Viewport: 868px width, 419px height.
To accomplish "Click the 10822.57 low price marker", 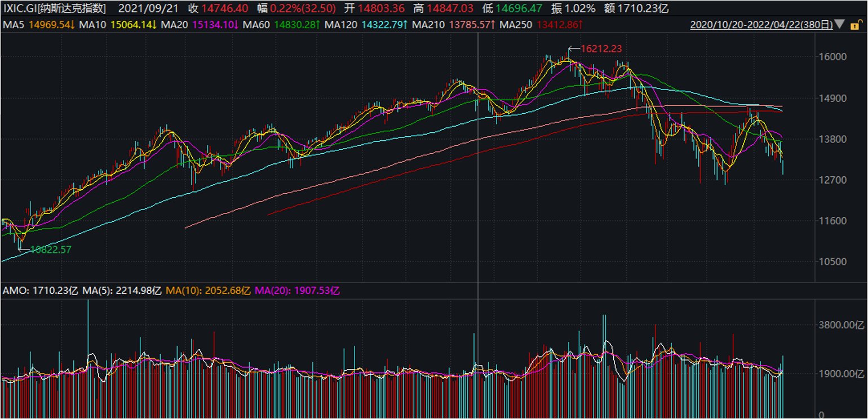I will pyautogui.click(x=51, y=249).
